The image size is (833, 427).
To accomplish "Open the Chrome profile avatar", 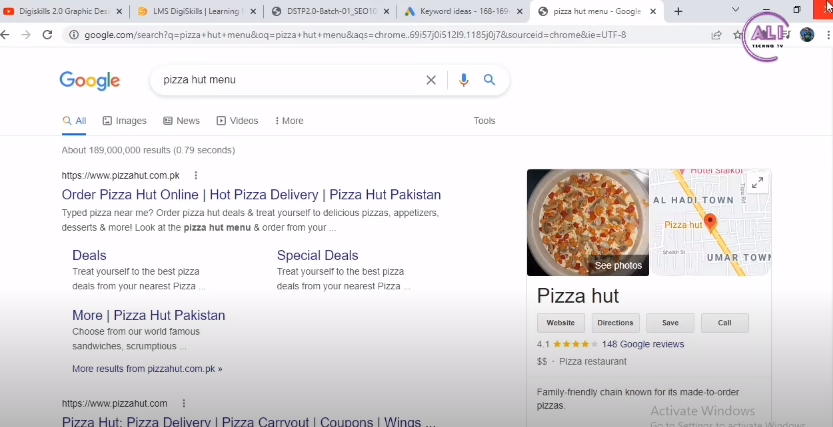I will coord(807,35).
